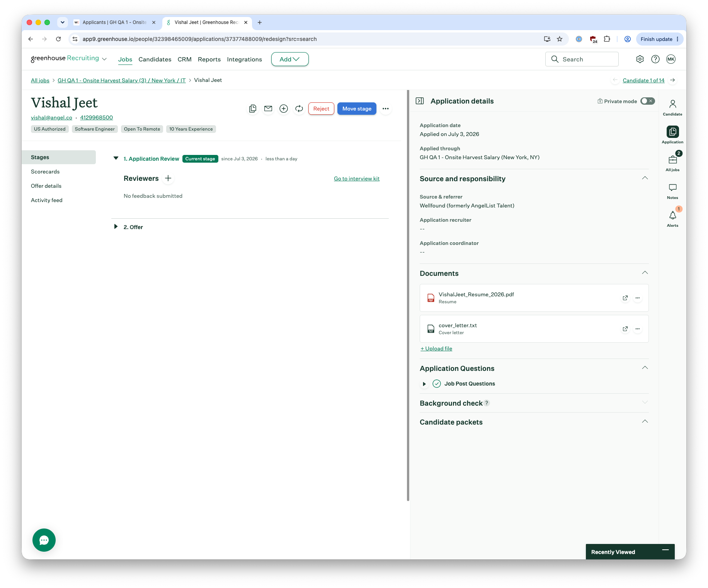Open the Reports nav item
This screenshot has width=708, height=588.
209,59
